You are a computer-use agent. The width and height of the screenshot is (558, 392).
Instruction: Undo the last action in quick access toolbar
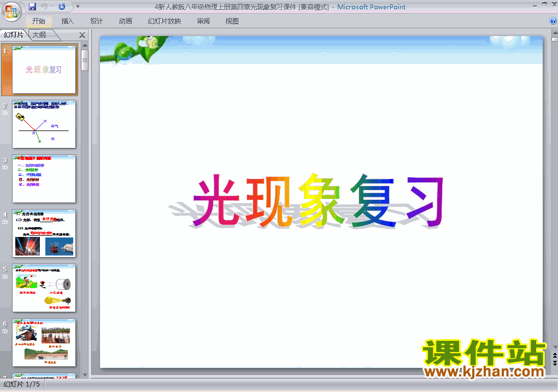tap(44, 7)
